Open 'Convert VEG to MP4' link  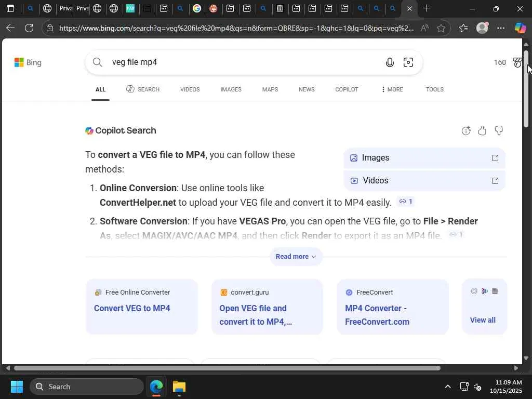(x=132, y=309)
